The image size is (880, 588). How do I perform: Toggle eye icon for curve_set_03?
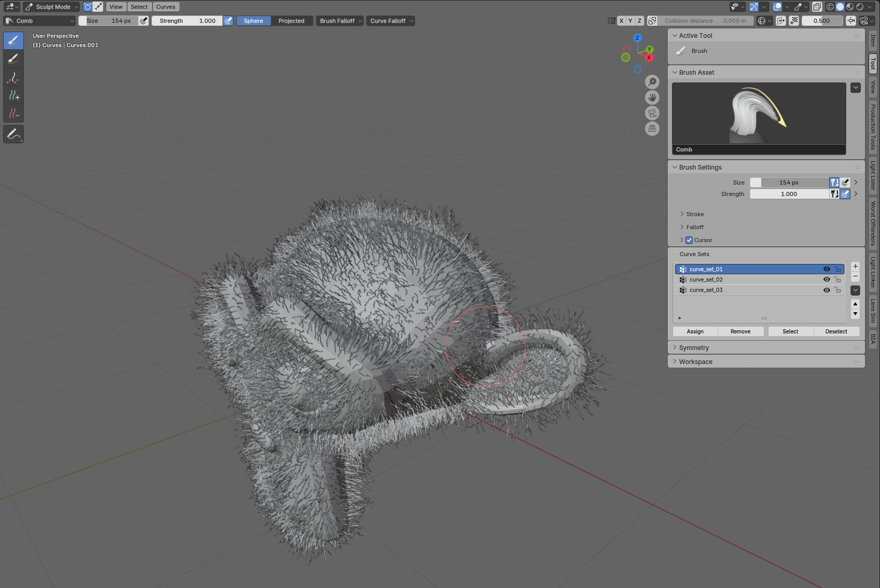point(827,290)
